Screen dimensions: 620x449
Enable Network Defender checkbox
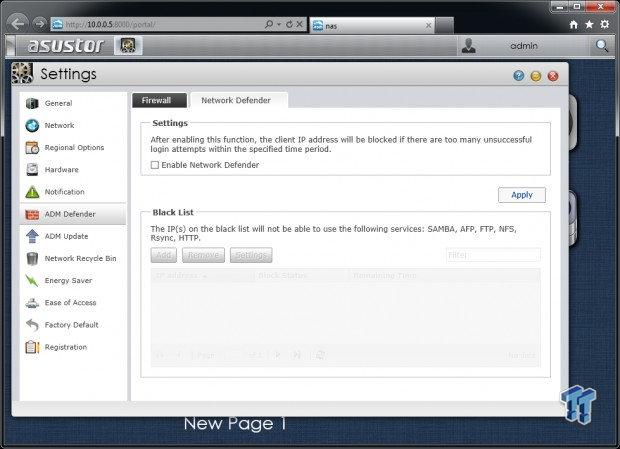pos(155,165)
